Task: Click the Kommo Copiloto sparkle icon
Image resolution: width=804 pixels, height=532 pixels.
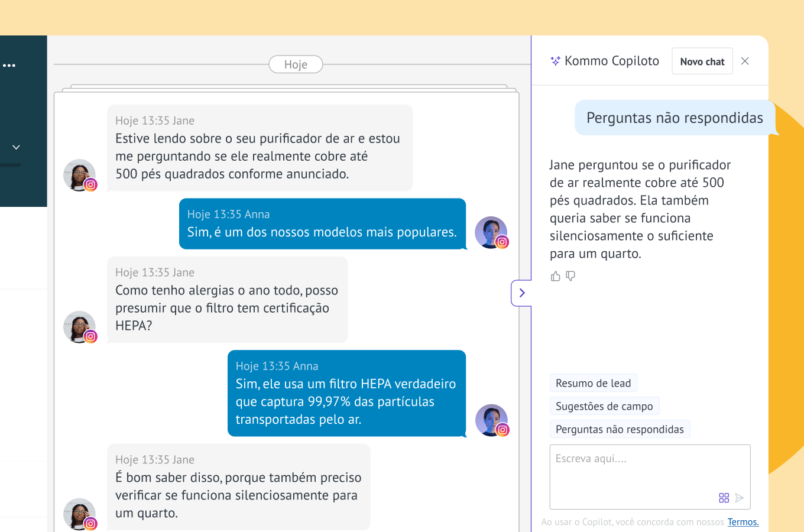Action: [555, 61]
